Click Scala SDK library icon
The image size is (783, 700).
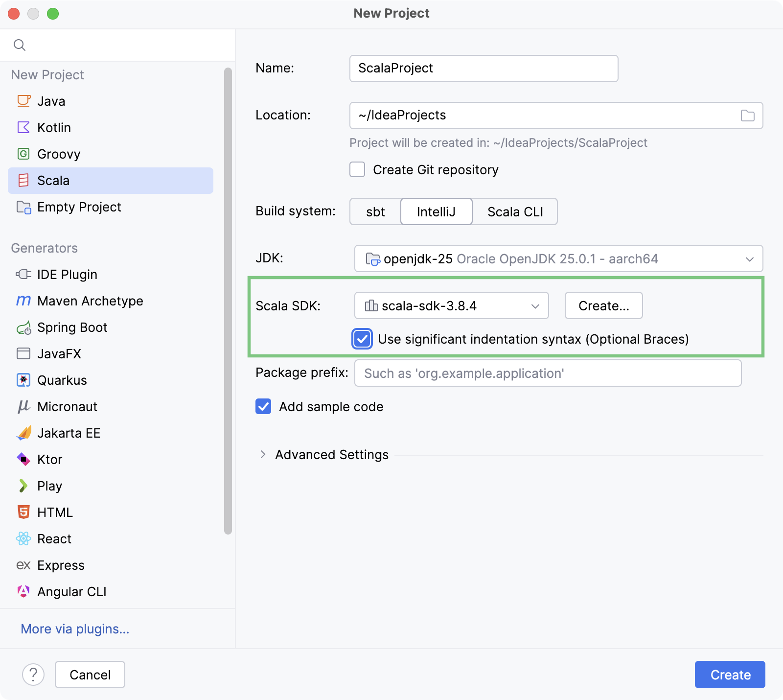pos(371,305)
